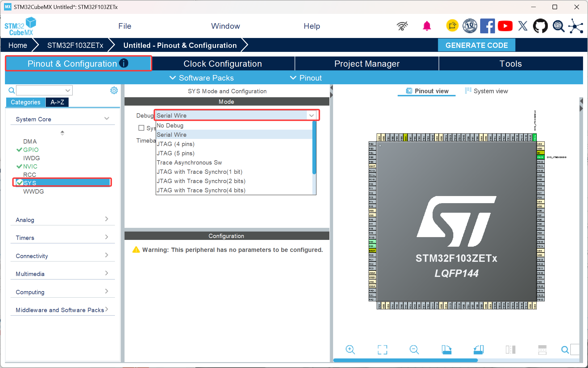
Task: Select the green PA13 pin on chip
Action: coord(540,157)
